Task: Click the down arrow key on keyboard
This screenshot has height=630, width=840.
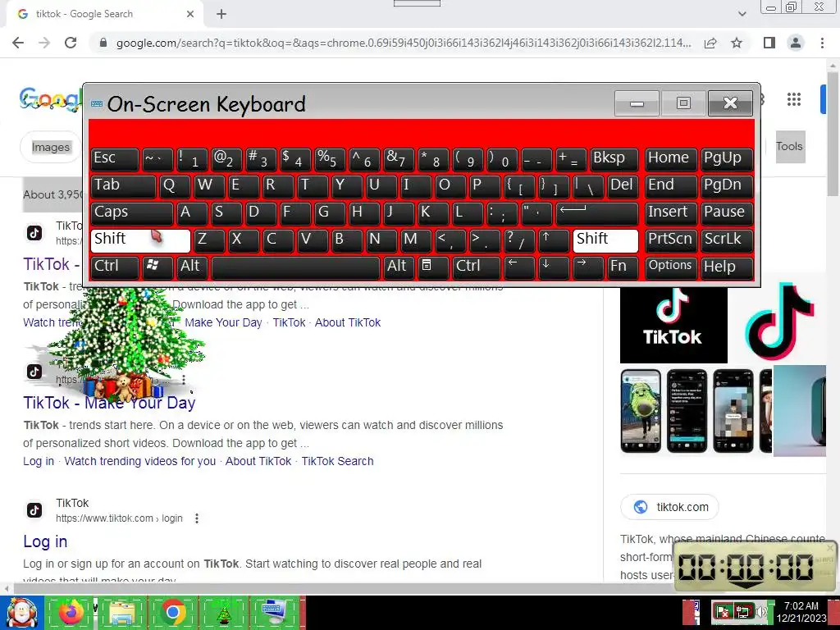Action: 554,267
